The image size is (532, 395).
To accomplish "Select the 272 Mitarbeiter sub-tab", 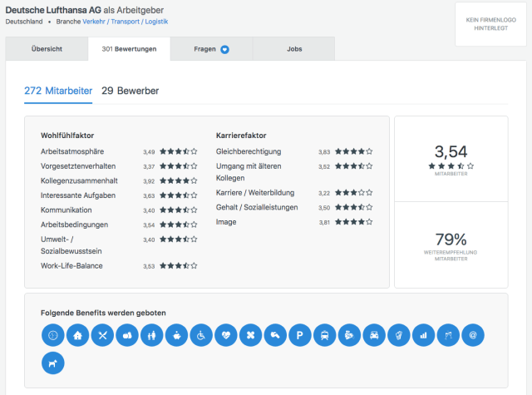I will pyautogui.click(x=58, y=90).
